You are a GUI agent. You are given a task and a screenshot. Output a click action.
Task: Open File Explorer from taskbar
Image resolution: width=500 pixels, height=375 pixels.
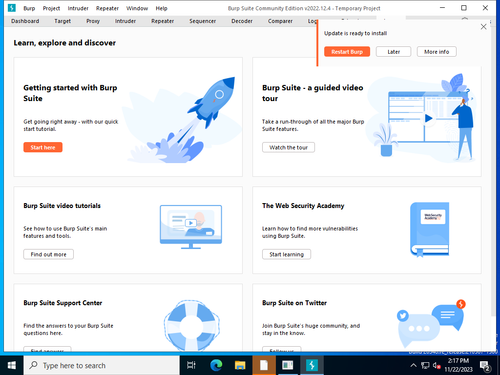click(240, 366)
